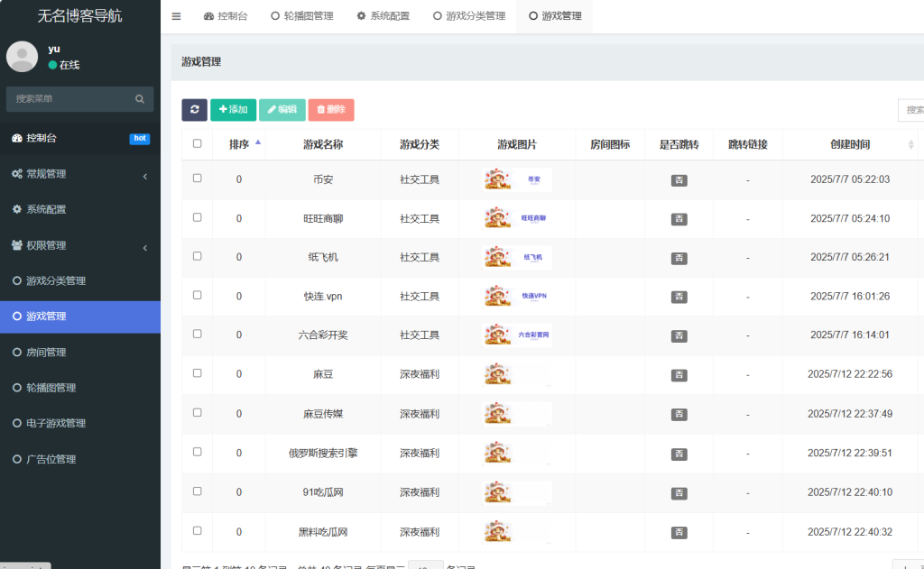Viewport: 924px width, 569px height.
Task: Click the 币安 game image thumbnail
Action: 517,179
